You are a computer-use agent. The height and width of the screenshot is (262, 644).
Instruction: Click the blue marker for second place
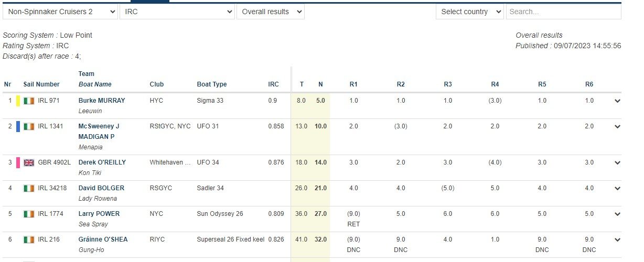(18, 126)
